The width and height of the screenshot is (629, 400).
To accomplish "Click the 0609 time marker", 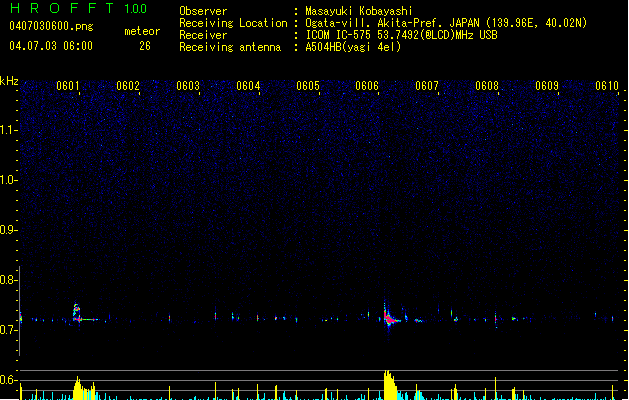I will point(547,86).
